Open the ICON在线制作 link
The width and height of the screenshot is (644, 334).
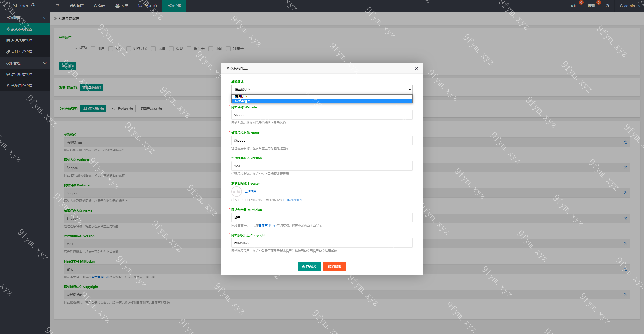[293, 200]
